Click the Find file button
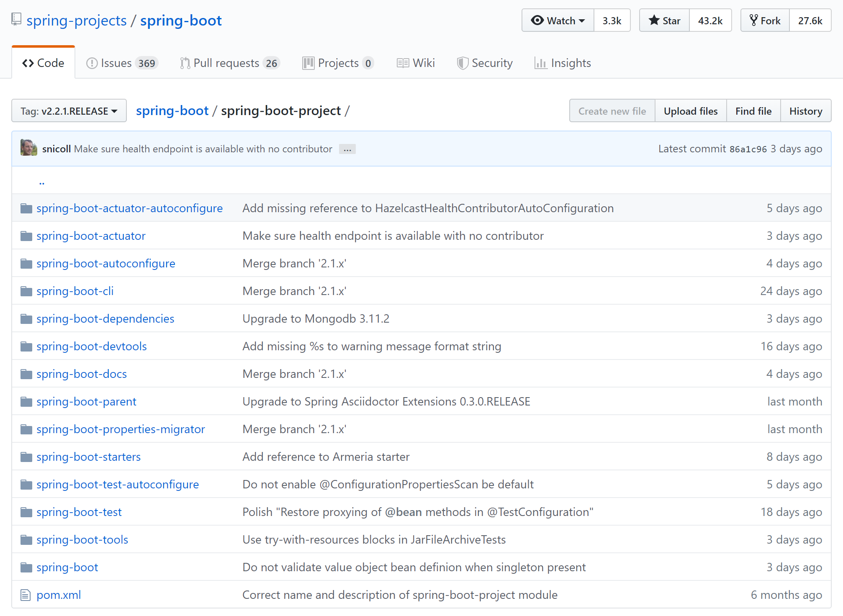The width and height of the screenshot is (843, 616). click(753, 111)
